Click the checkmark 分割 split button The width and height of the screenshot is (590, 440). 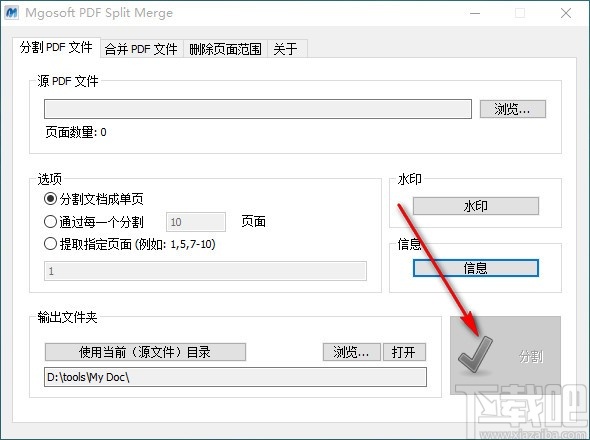coord(505,355)
